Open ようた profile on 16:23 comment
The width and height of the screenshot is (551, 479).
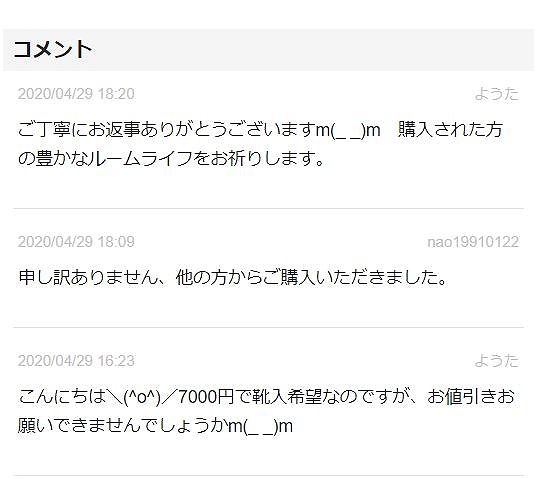[x=497, y=361]
